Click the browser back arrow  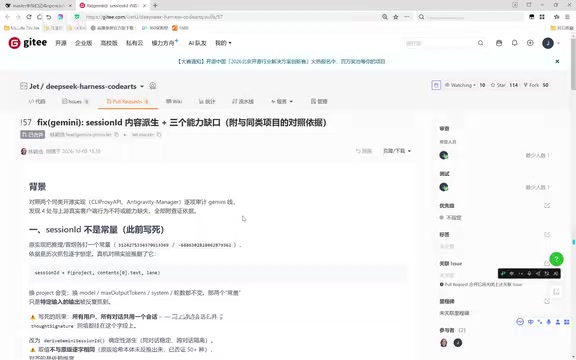point(7,17)
